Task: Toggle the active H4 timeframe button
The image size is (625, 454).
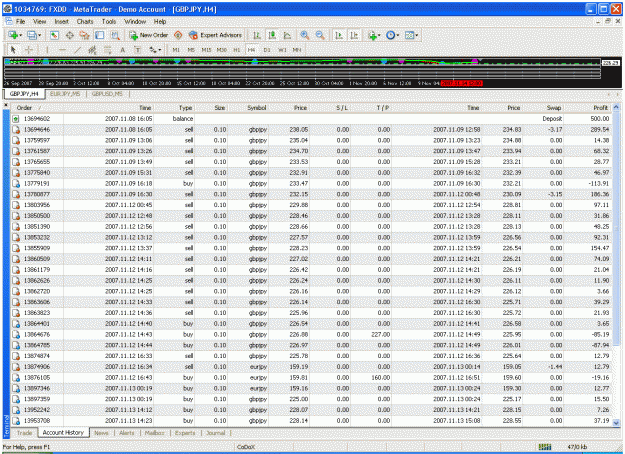Action: tap(251, 50)
